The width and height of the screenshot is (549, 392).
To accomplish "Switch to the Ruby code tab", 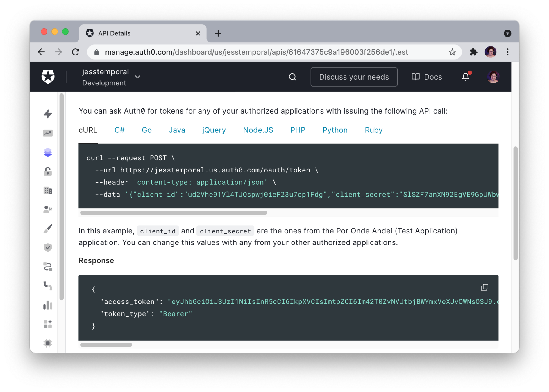I will (373, 130).
